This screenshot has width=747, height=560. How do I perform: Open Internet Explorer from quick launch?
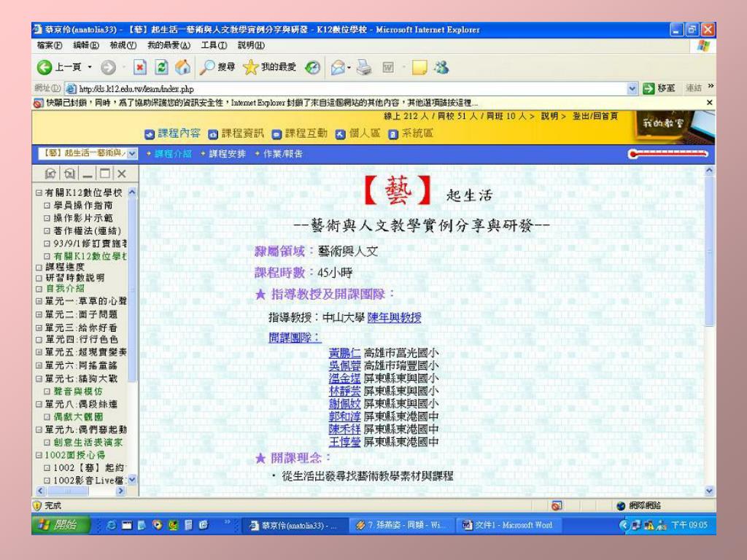point(112,525)
